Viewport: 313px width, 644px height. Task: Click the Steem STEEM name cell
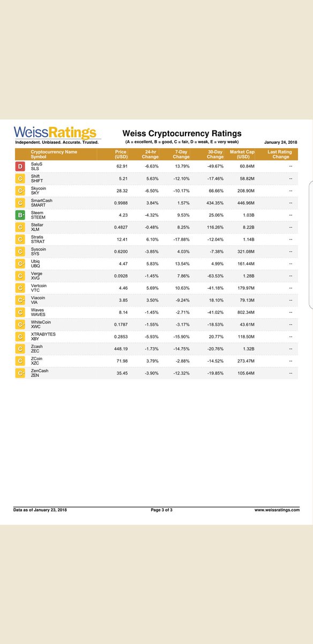pyautogui.click(x=39, y=215)
